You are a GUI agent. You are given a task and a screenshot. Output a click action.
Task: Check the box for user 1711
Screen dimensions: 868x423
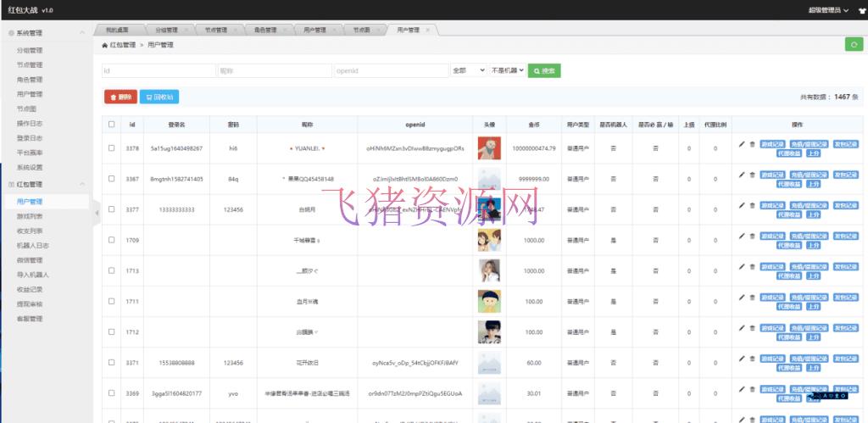112,301
